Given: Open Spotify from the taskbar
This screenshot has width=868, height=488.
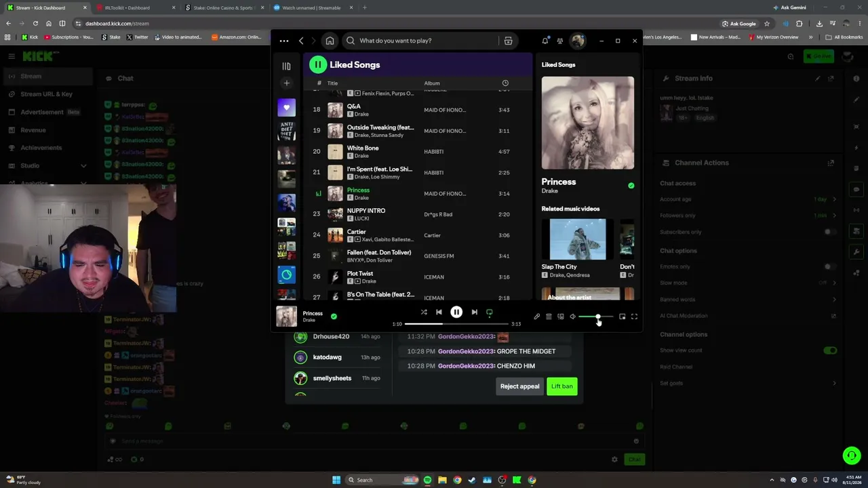Looking at the screenshot, I should pos(427,480).
